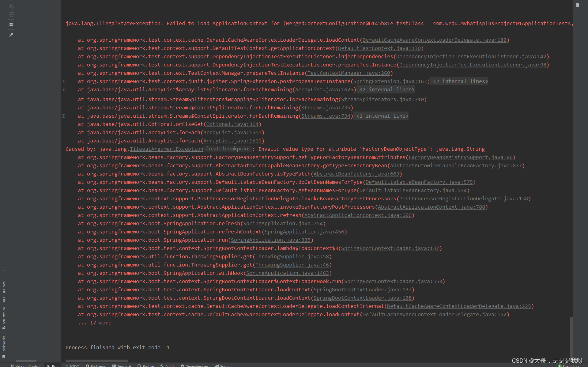This screenshot has height=367, width=588.
Task: Click the clear-all trash icon
Action: [x=578, y=5]
